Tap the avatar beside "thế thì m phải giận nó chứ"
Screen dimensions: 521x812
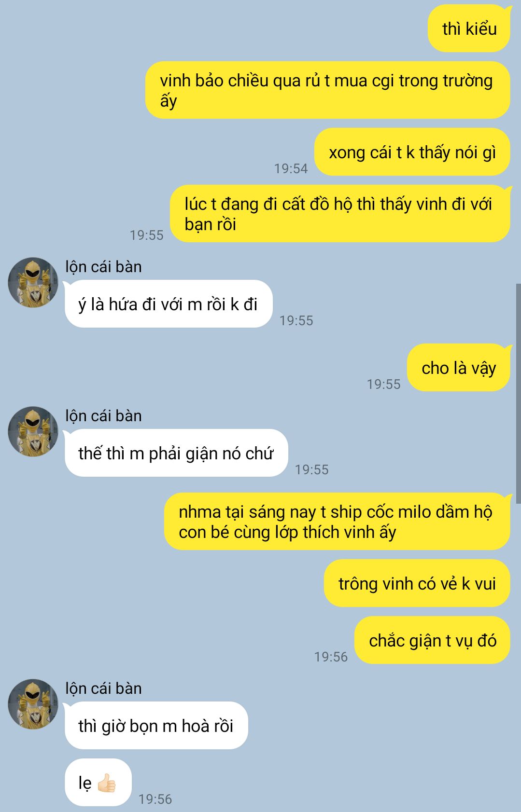pos(33,431)
